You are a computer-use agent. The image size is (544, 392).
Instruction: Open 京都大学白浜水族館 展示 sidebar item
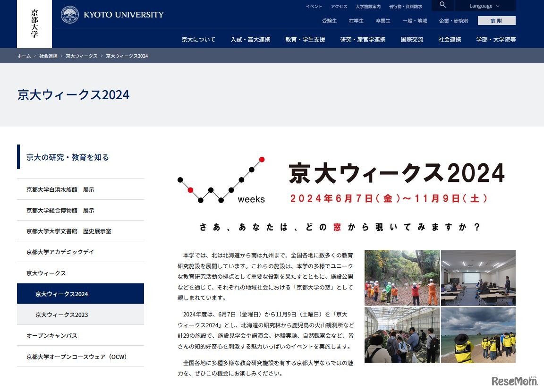click(x=80, y=189)
